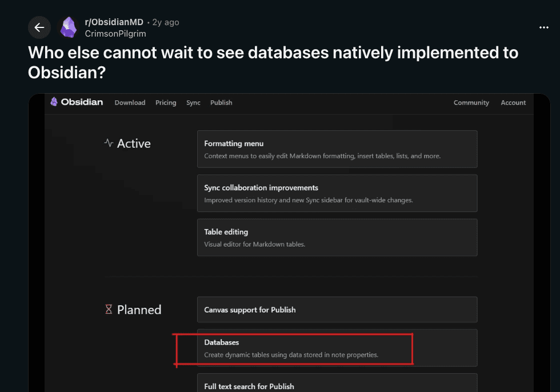Open the post options three-dot menu
This screenshot has height=392, width=560.
(543, 27)
